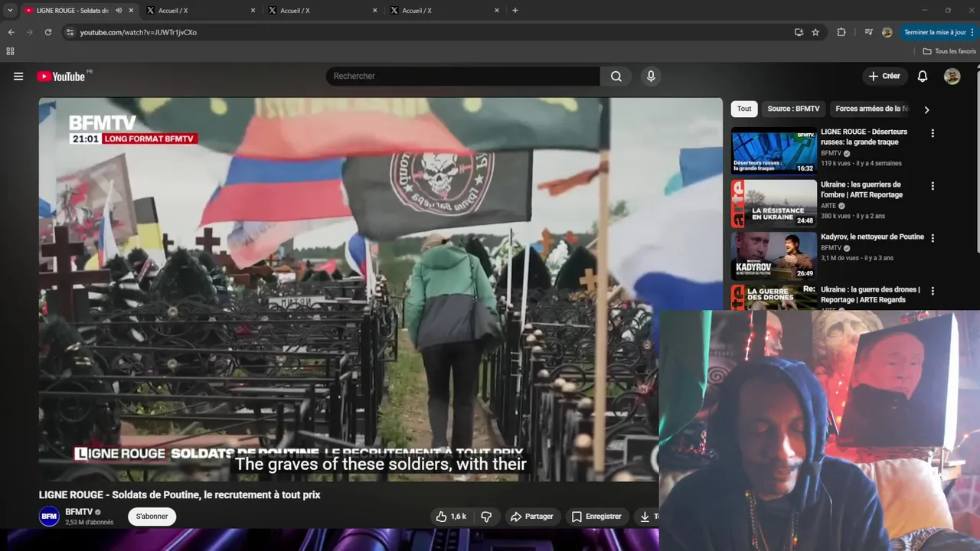Bookmark this page with the star
This screenshot has width=980, height=551.
(x=815, y=32)
